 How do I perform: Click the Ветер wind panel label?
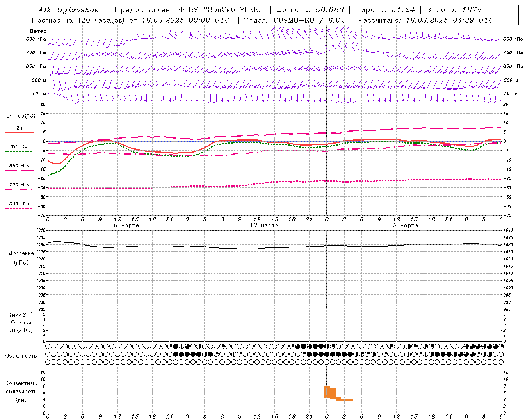click(x=38, y=31)
